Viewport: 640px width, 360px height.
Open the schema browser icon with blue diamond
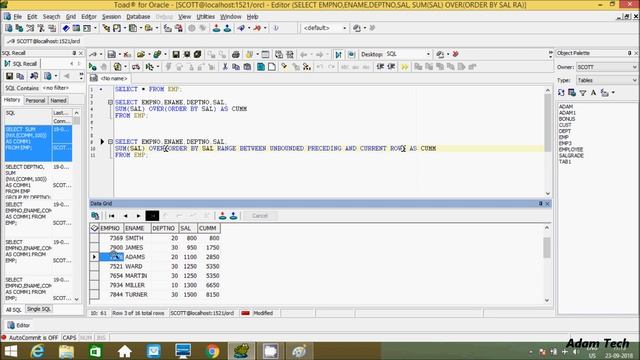(x=66, y=28)
